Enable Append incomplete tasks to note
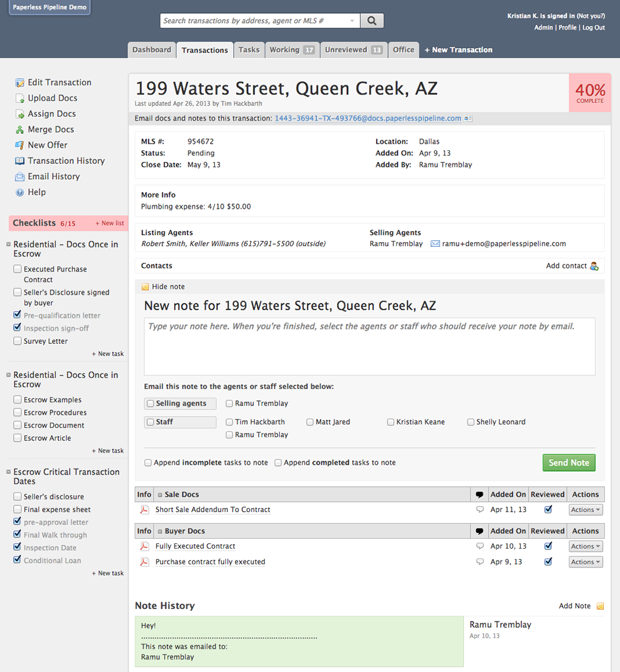The width and height of the screenshot is (620, 672). coord(148,463)
